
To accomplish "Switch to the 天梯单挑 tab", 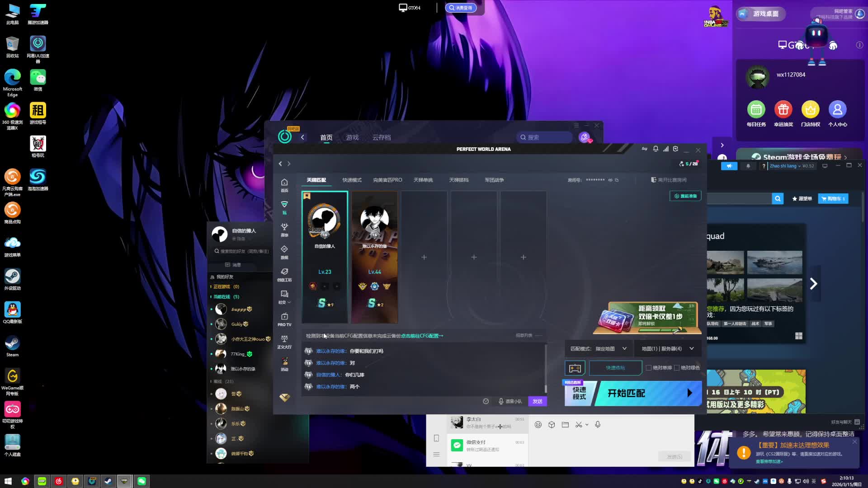I will [x=423, y=180].
